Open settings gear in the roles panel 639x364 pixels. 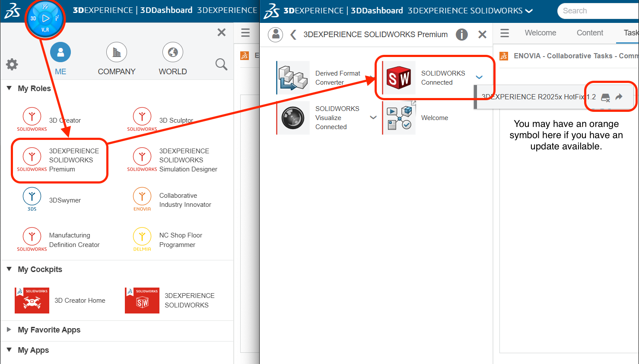(x=12, y=64)
